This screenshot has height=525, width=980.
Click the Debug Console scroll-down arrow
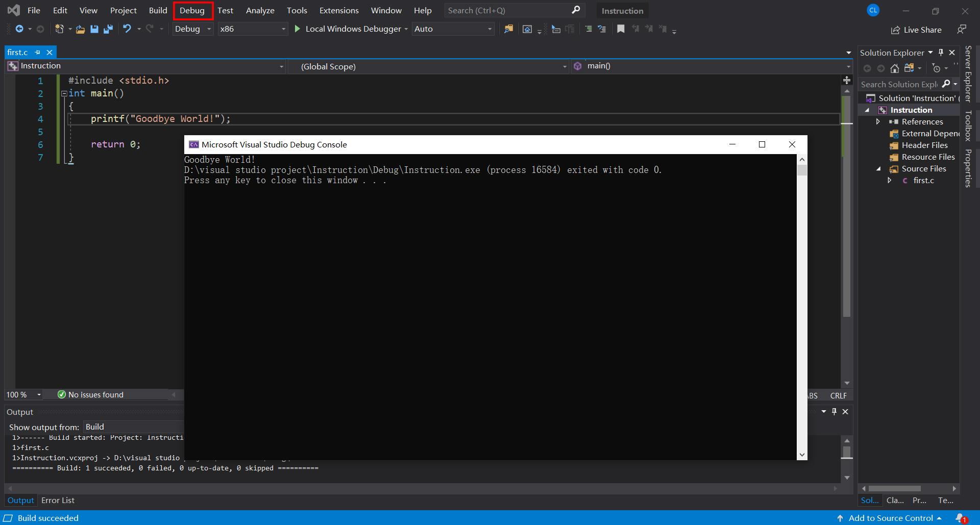(802, 455)
